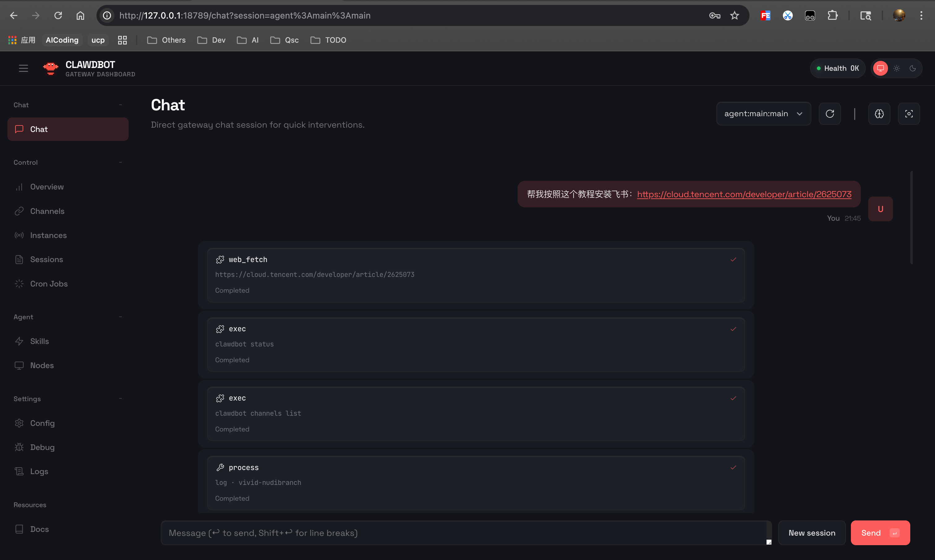Screen dimensions: 935x560
Task: Collapse the Agent sidebar section
Action: (120, 317)
